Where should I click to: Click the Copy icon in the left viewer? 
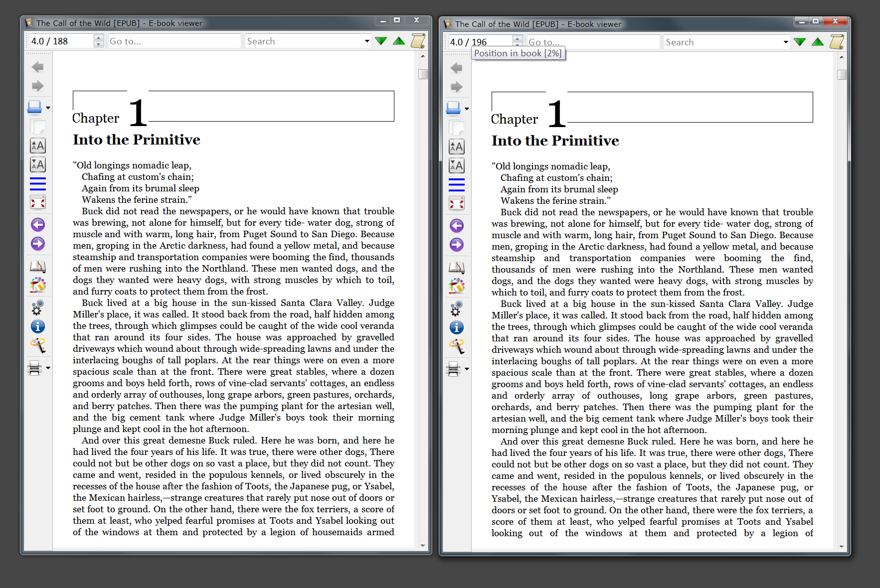click(37, 127)
